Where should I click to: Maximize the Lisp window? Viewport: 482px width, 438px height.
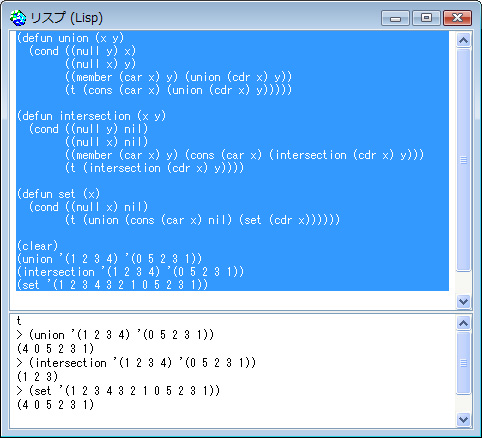[426, 18]
